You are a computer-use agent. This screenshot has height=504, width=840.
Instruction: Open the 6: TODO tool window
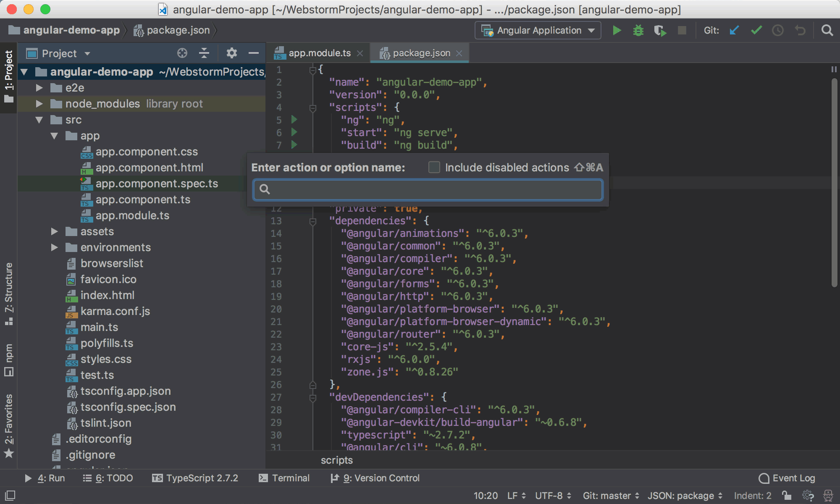[x=108, y=478]
